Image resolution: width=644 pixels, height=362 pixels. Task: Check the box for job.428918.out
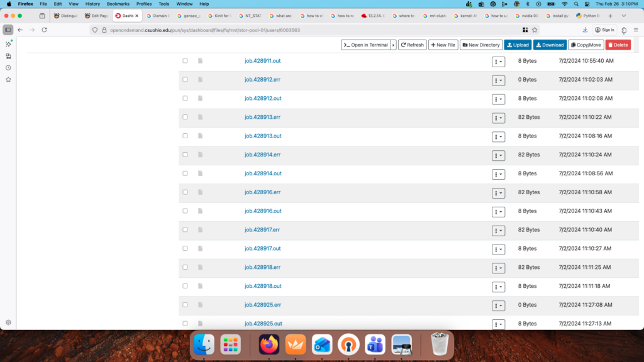point(185,286)
